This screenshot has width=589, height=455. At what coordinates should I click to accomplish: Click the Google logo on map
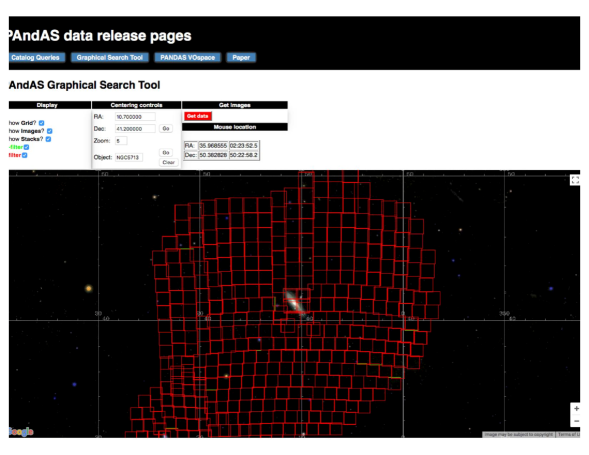click(x=21, y=432)
